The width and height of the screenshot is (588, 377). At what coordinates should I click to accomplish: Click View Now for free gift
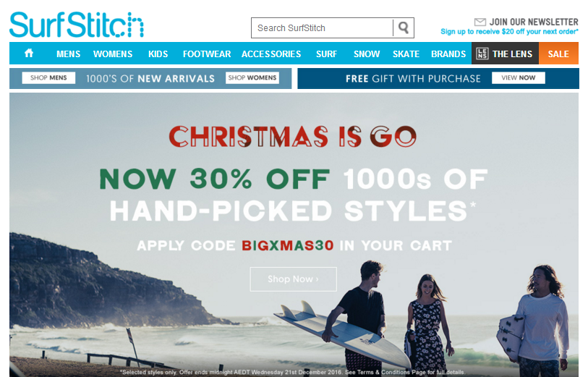point(519,77)
